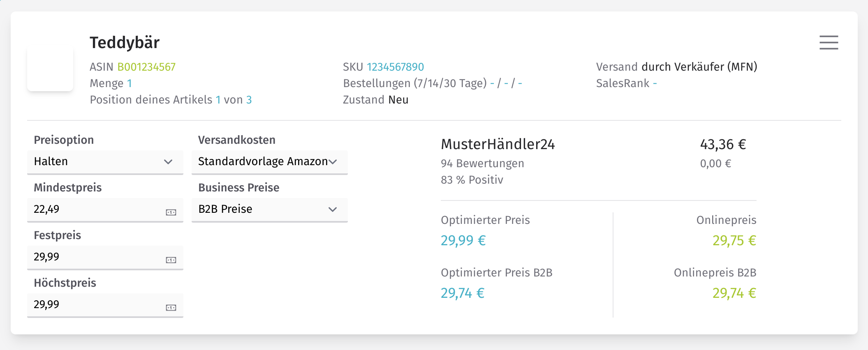Open the ASIN link B001234567
The height and width of the screenshot is (350, 868).
point(146,67)
